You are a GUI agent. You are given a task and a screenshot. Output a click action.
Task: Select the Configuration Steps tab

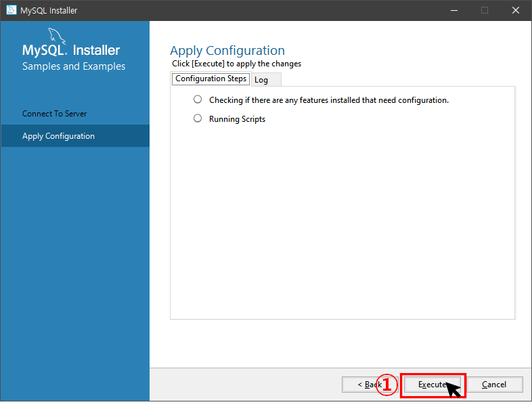210,79
